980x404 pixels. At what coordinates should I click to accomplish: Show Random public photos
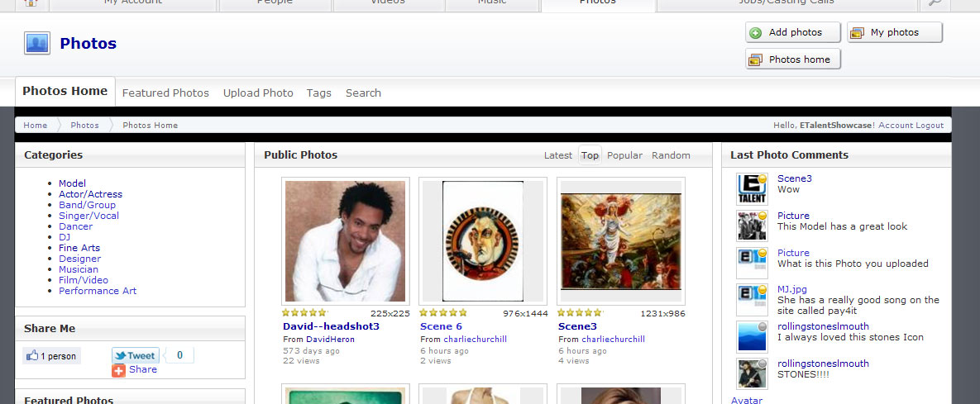671,155
